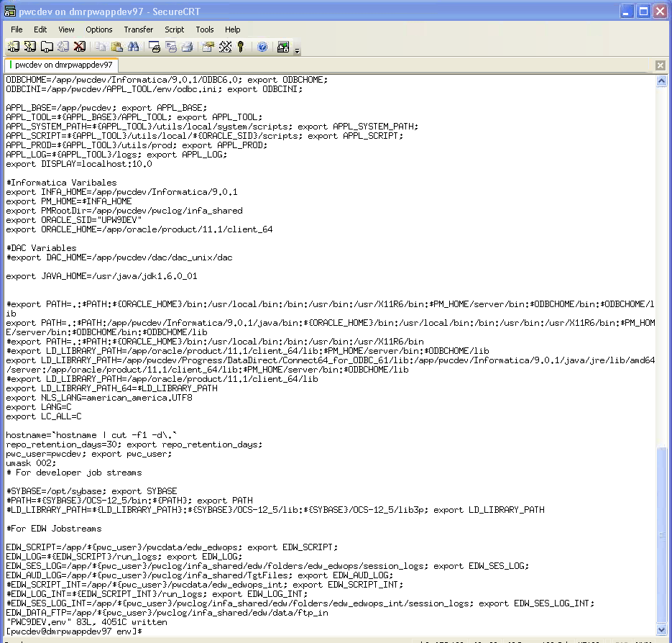Click the printer icon in the toolbar

tap(188, 47)
